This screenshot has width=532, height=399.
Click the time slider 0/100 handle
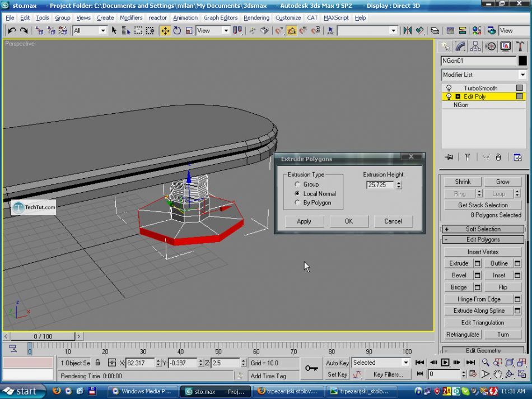(43, 336)
